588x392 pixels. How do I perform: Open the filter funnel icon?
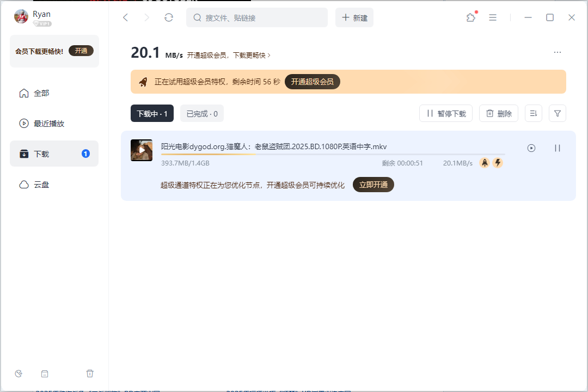[x=557, y=113]
